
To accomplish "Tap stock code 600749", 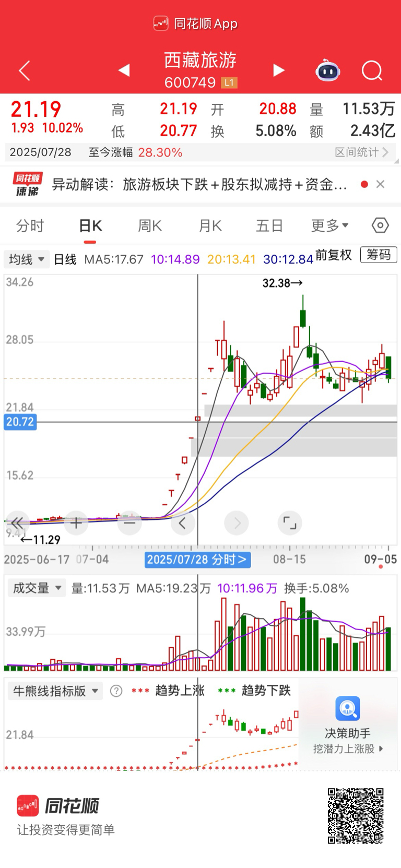I will point(190,82).
